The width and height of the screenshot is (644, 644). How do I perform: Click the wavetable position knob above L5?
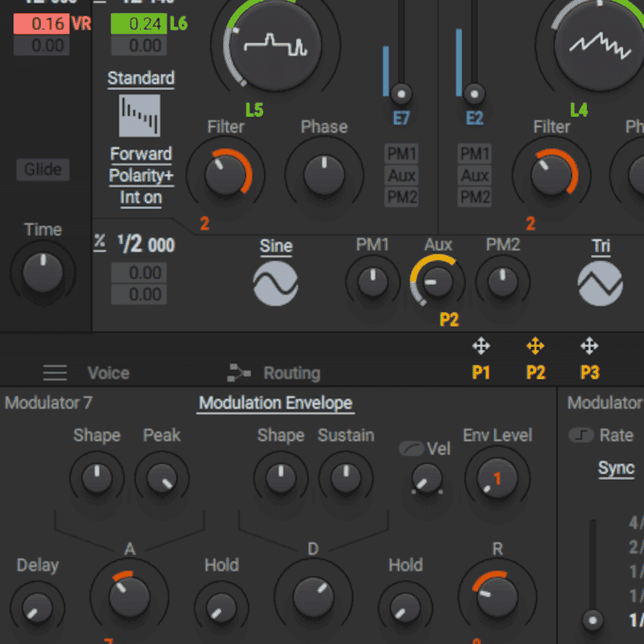(x=275, y=46)
